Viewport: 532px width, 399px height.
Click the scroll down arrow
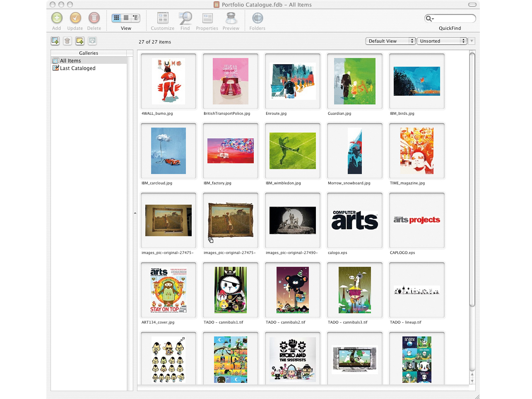click(x=472, y=381)
